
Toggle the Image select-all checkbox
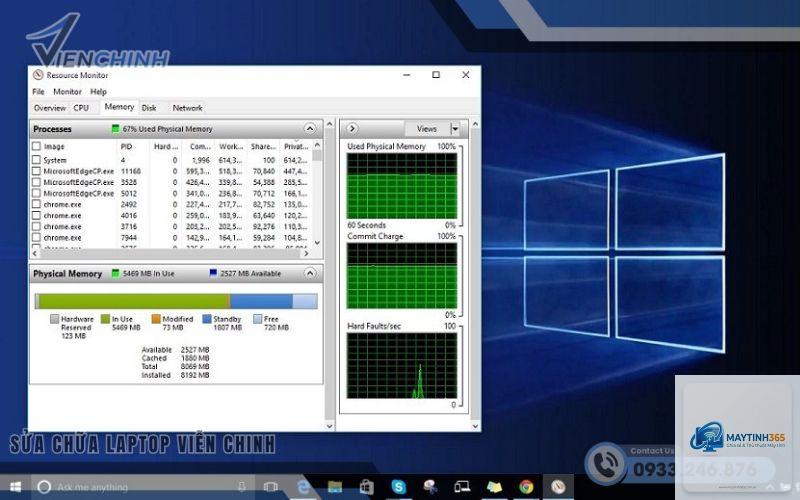coord(36,146)
